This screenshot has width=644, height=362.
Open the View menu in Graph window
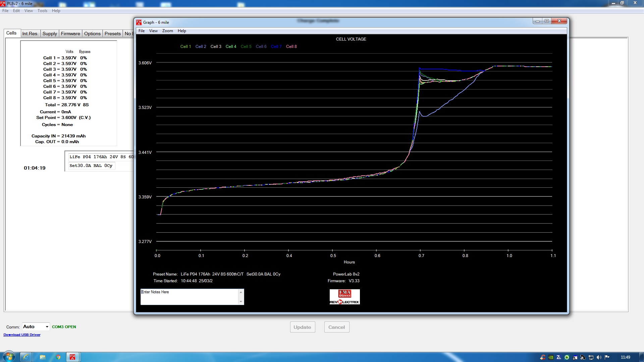click(x=153, y=31)
